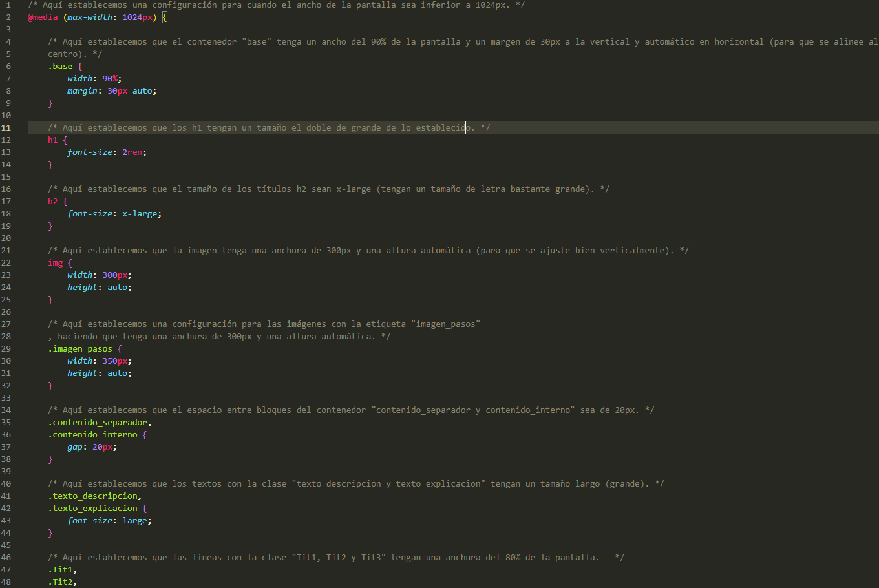Click the comment about 'tamaño largo (grande)'

(x=356, y=484)
